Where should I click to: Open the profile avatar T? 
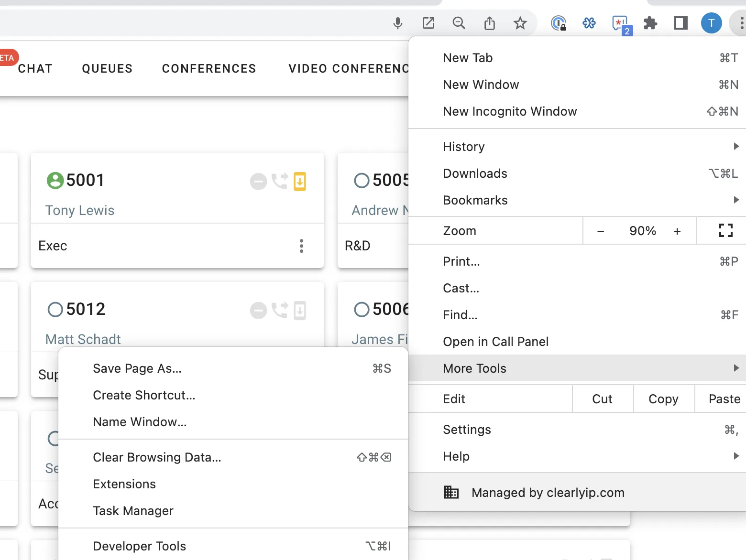click(712, 23)
